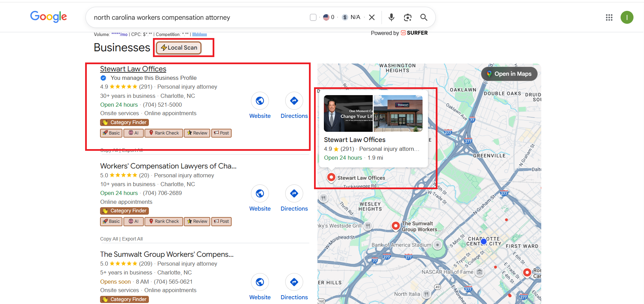Run Rank Check for Stewart Law Offices
The width and height of the screenshot is (644, 304).
coord(164,133)
